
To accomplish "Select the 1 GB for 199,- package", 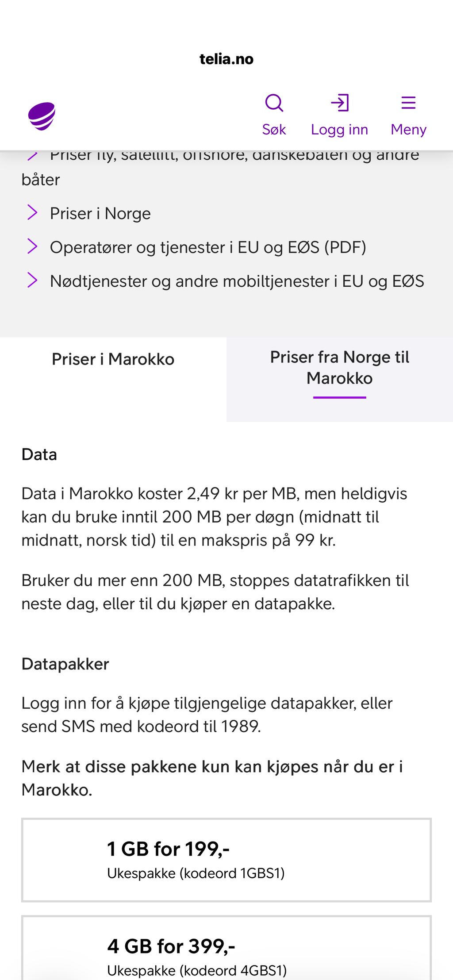I will click(226, 860).
